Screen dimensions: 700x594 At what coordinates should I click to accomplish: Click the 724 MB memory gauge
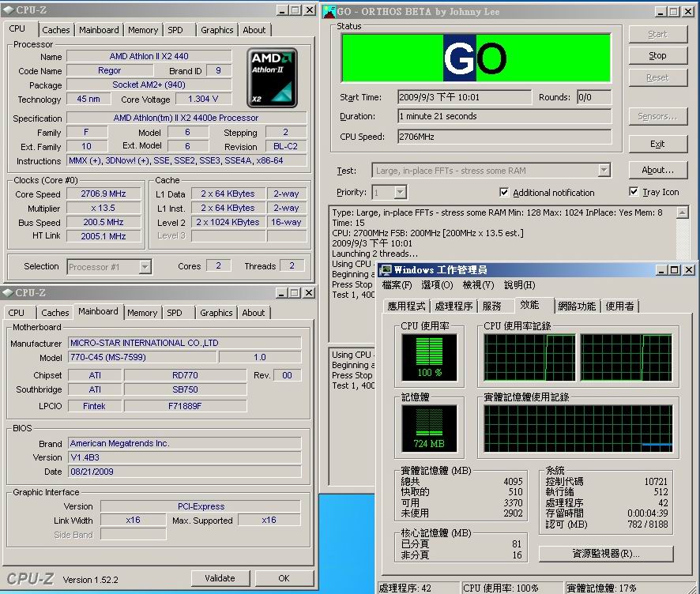(430, 428)
